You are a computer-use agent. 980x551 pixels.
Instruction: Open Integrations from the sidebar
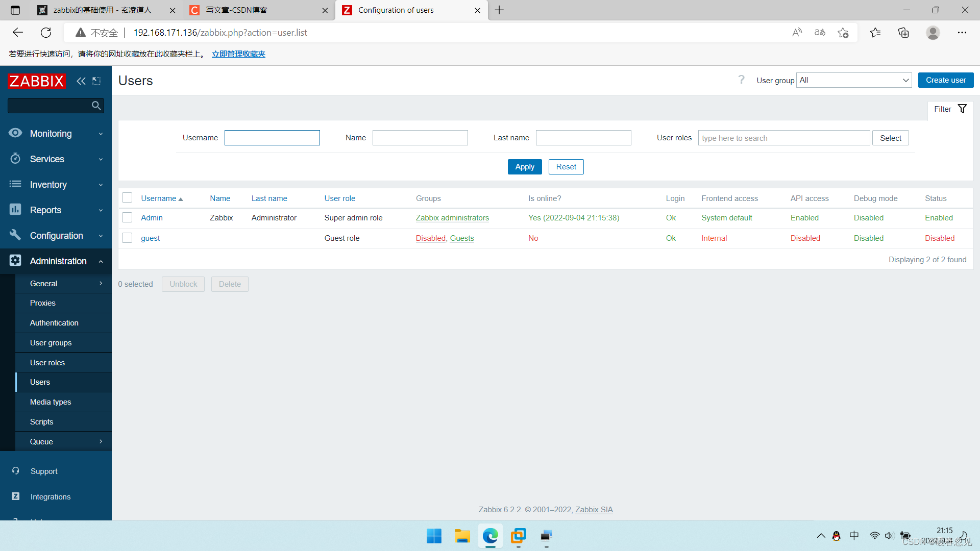(x=50, y=496)
